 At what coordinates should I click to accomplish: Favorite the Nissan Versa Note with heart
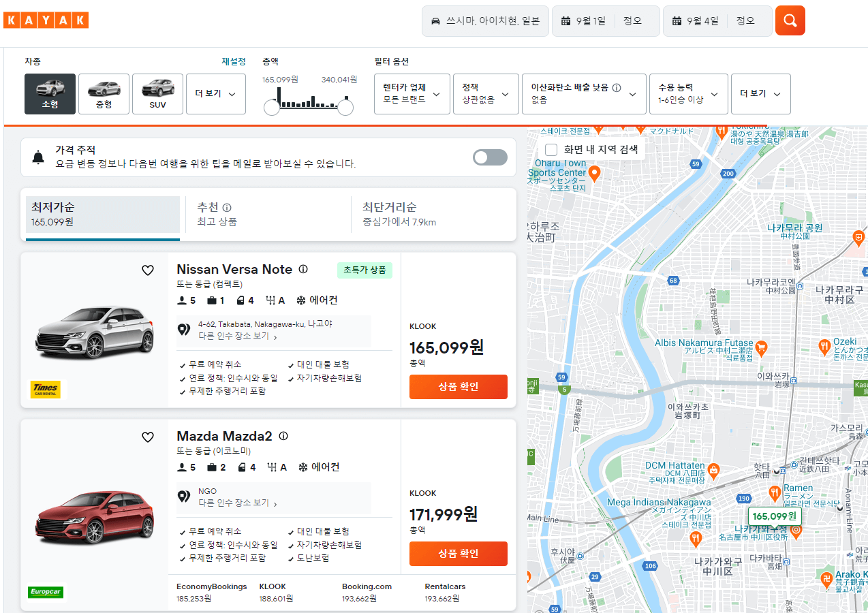[148, 270]
